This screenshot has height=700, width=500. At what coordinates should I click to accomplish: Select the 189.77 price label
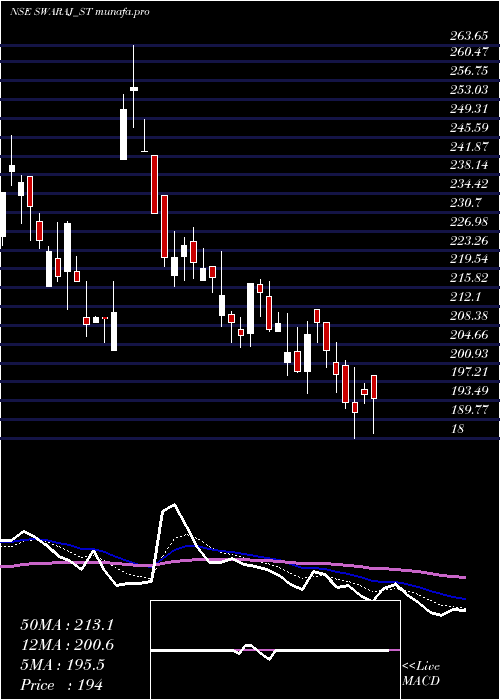point(469,409)
